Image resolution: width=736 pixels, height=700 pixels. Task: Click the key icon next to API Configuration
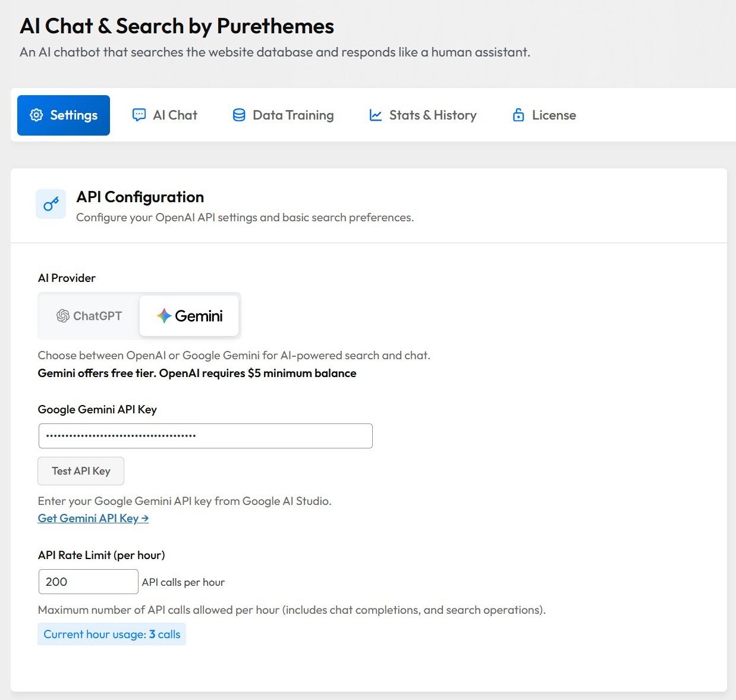(x=51, y=205)
